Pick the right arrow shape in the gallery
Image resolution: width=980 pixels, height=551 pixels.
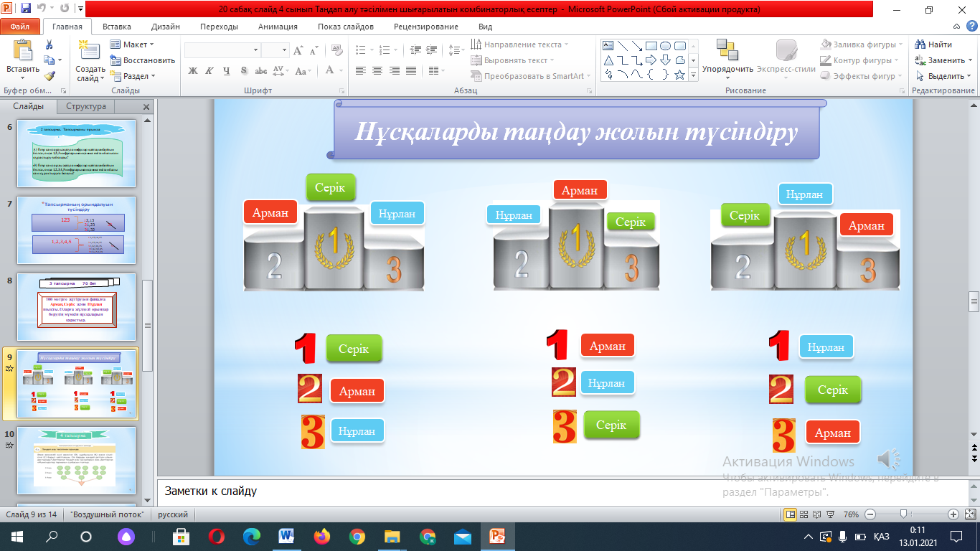coord(651,60)
